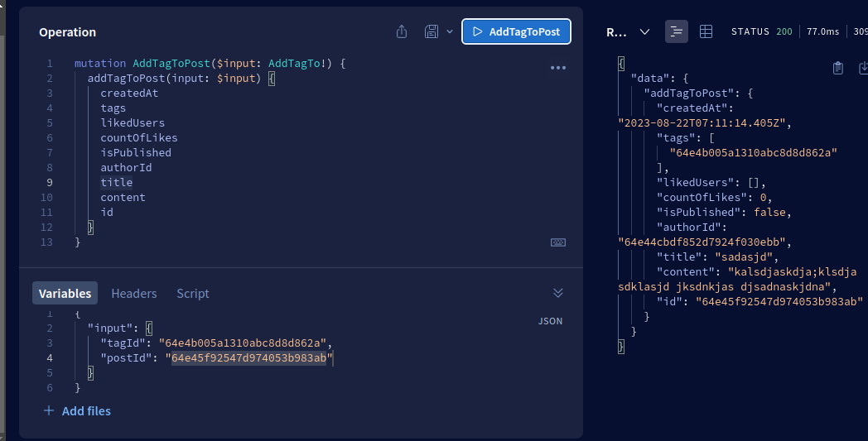This screenshot has width=868, height=441.
Task: Click the id field on line 11
Action: (x=107, y=213)
